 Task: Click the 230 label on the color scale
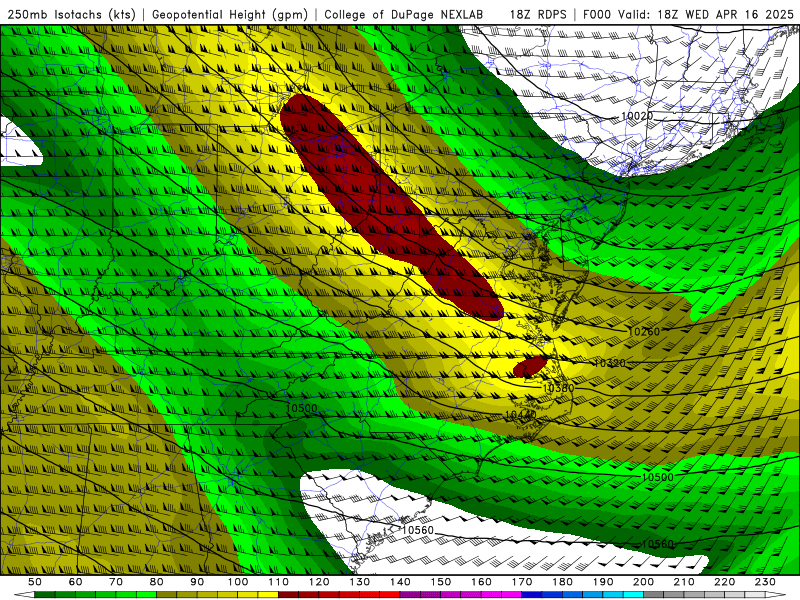[765, 582]
